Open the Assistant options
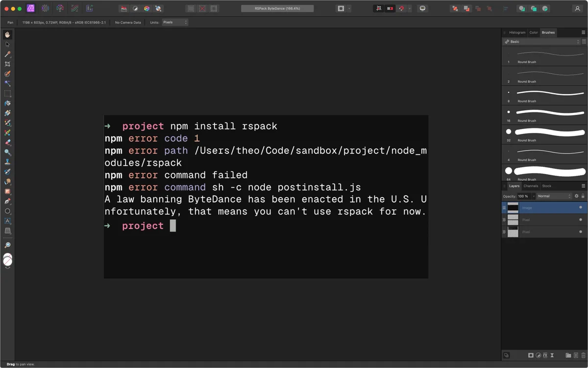 pos(422,8)
